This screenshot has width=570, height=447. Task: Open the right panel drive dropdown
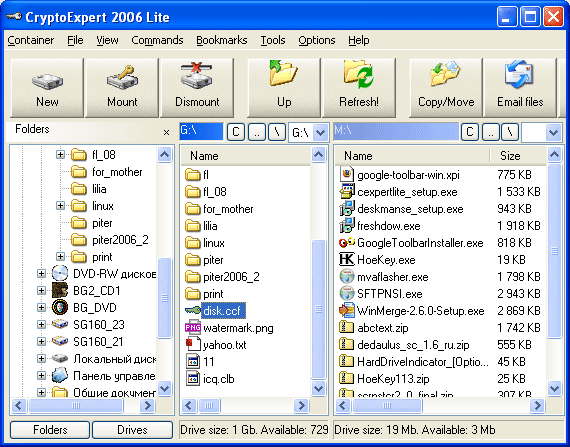coord(554,132)
